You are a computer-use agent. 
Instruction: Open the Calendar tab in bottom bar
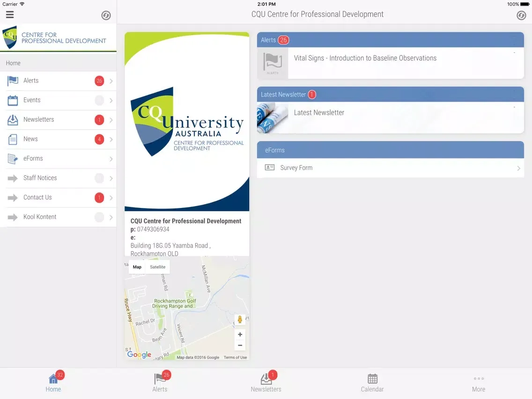[x=372, y=383]
